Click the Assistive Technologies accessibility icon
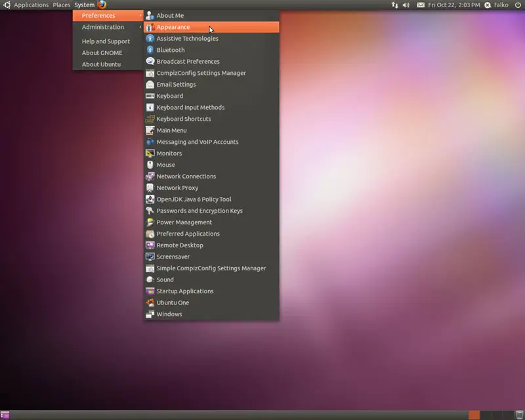The height and width of the screenshot is (420, 525). [150, 39]
